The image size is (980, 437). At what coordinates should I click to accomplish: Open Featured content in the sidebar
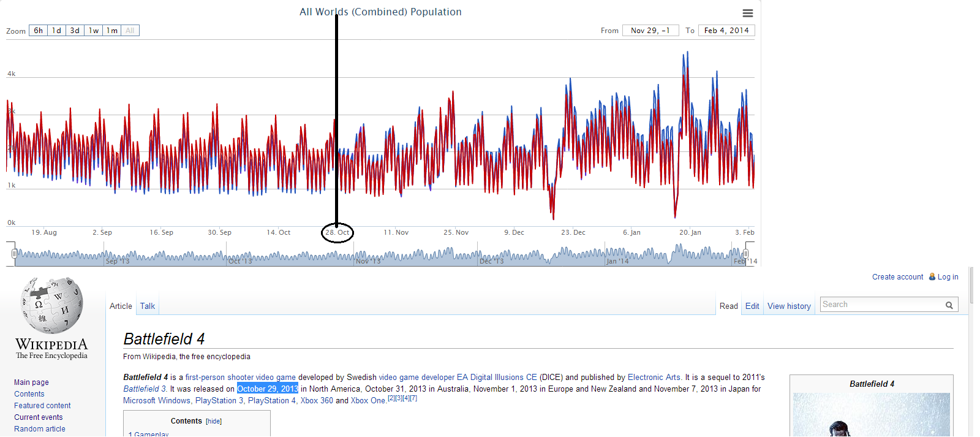(x=42, y=406)
